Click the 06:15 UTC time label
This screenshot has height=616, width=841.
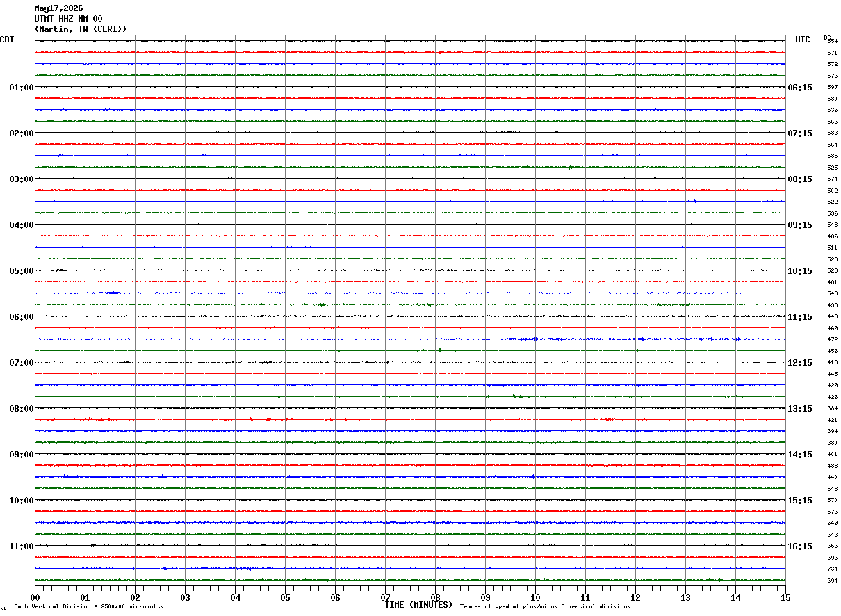coord(800,88)
